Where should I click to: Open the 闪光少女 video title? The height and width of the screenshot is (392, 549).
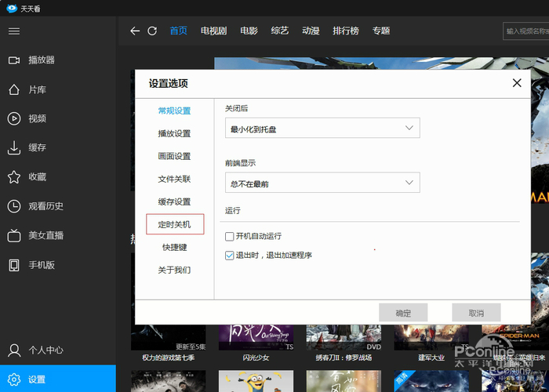(256, 358)
